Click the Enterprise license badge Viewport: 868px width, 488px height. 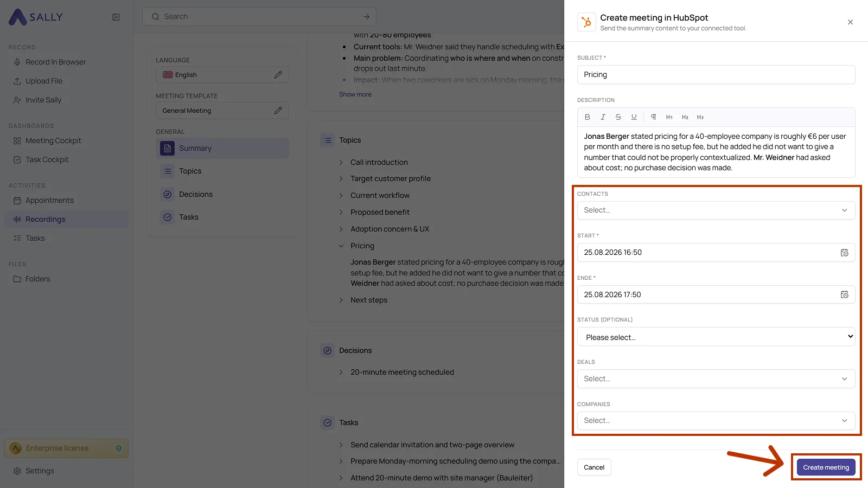click(66, 448)
